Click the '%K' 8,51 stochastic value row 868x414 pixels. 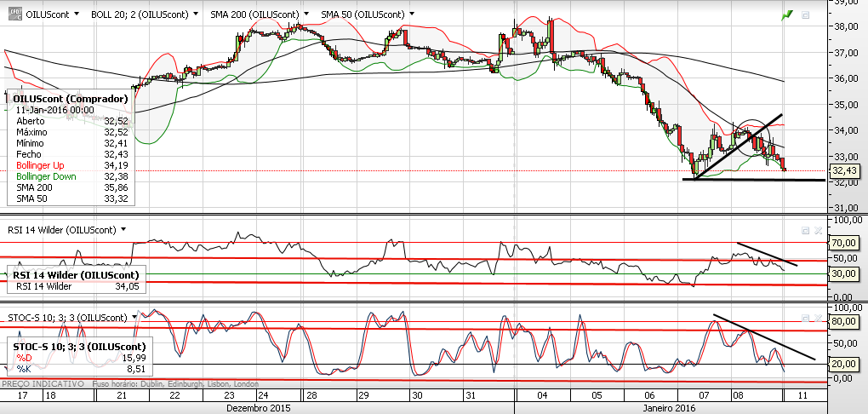point(82,368)
